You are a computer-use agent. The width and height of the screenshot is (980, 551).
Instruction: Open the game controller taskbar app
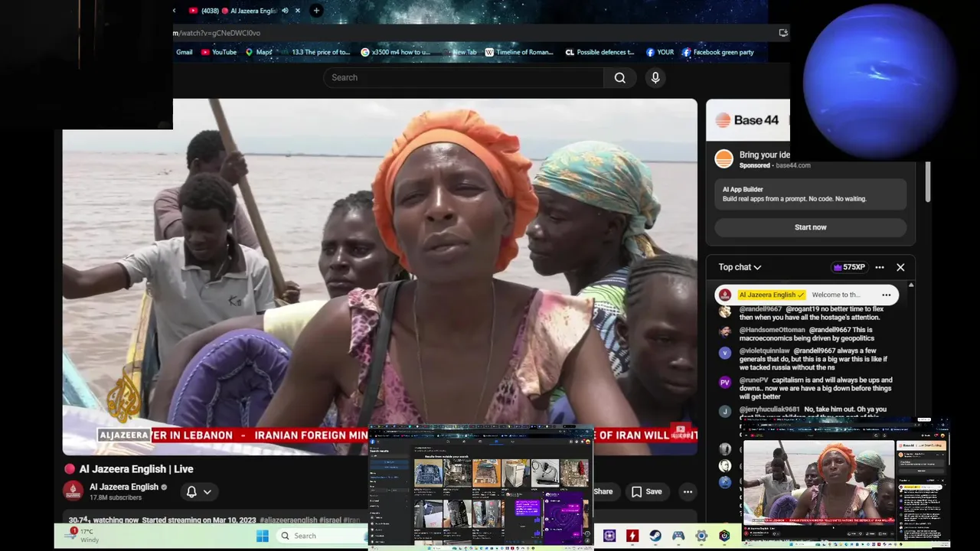coord(678,536)
